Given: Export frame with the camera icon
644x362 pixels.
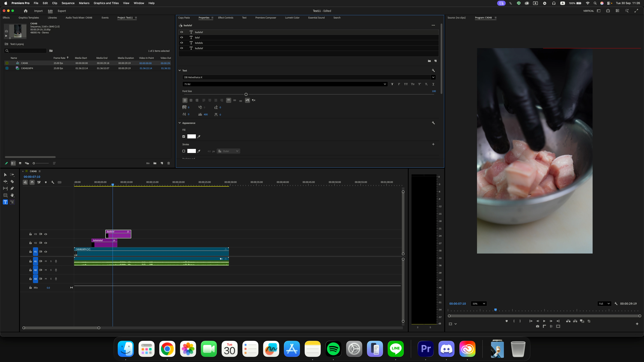Looking at the screenshot, I should [537, 326].
